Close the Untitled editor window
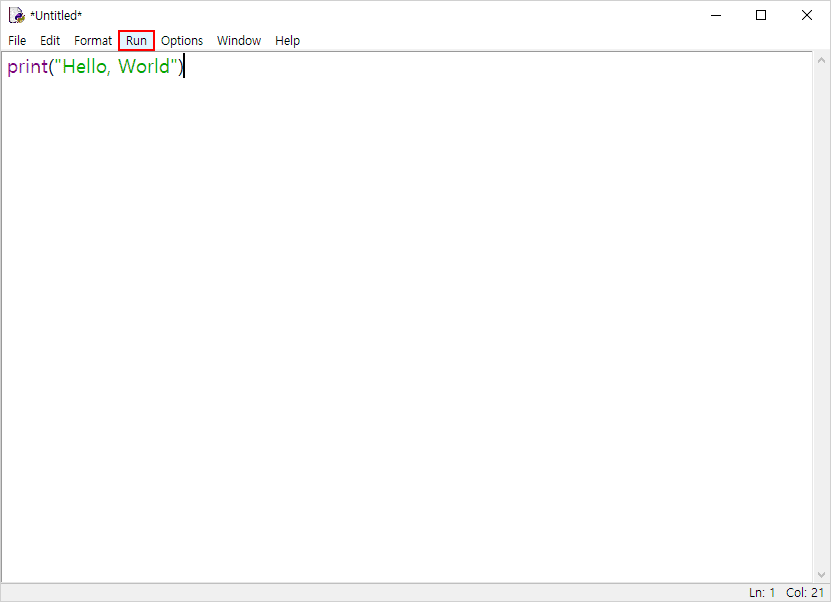Viewport: 831px width, 602px height. tap(807, 15)
